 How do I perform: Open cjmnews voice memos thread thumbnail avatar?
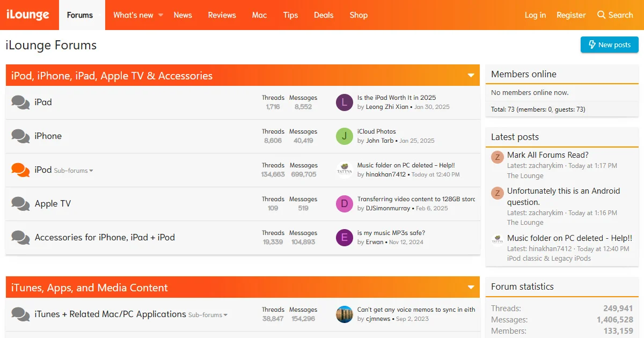coord(344,314)
